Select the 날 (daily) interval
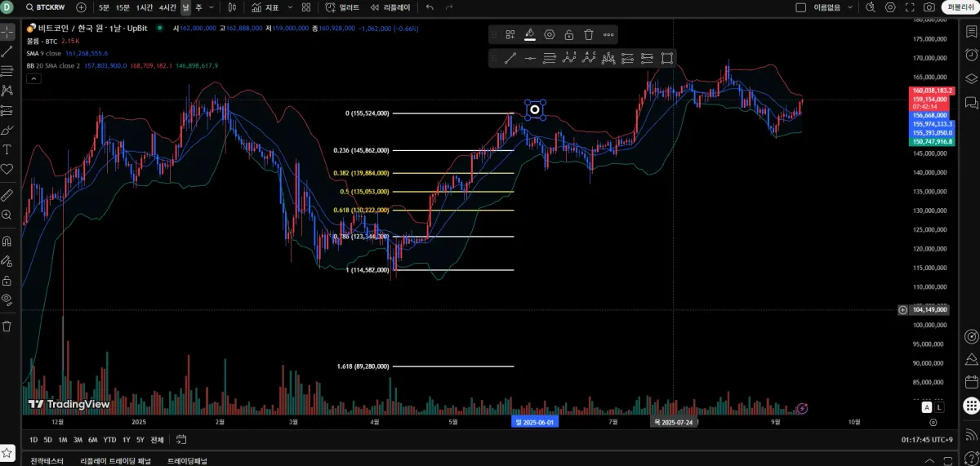The height and width of the screenshot is (466, 980). tap(185, 7)
